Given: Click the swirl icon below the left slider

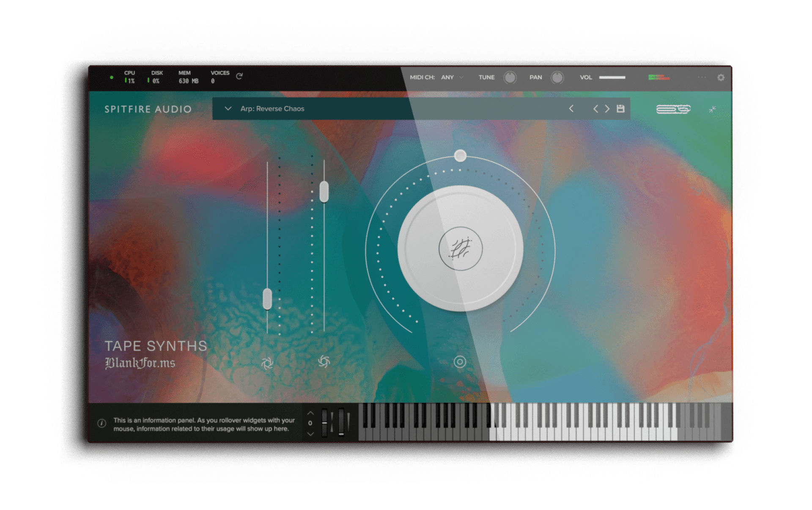Looking at the screenshot, I should 267,363.
